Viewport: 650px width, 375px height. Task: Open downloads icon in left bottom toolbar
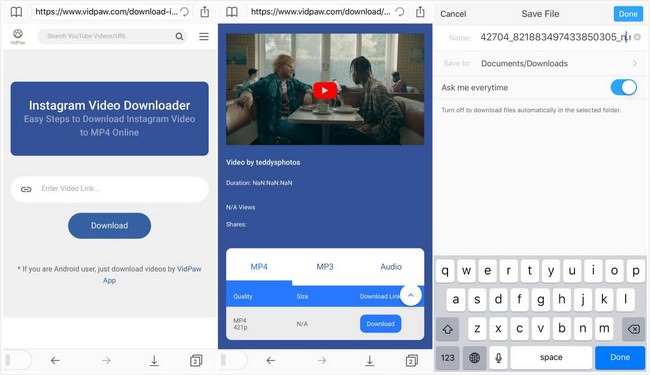tap(154, 360)
